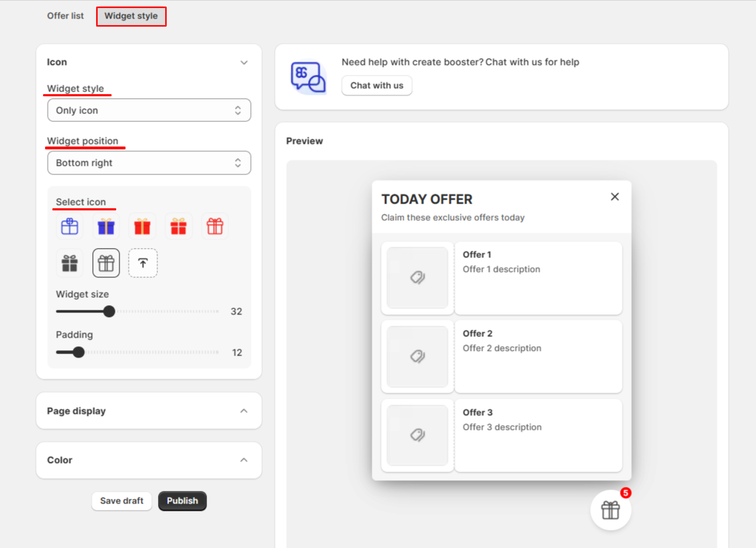Collapse the Icon section
This screenshot has width=756, height=548.
coord(244,62)
